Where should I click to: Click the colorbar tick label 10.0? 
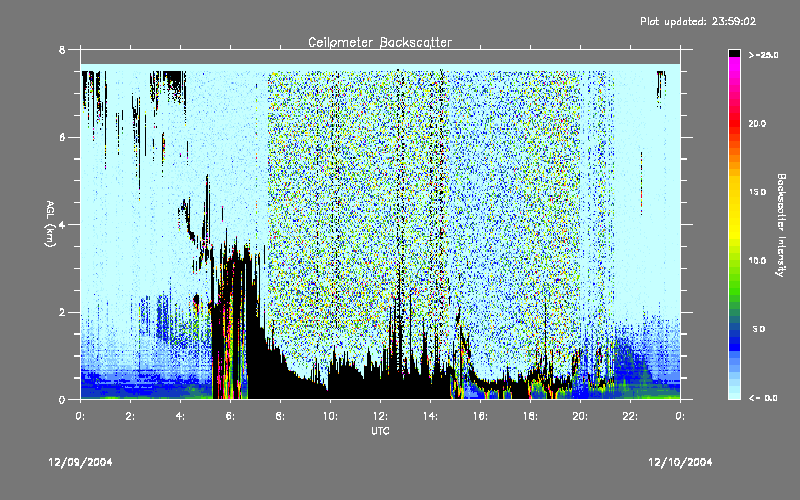pos(757,261)
